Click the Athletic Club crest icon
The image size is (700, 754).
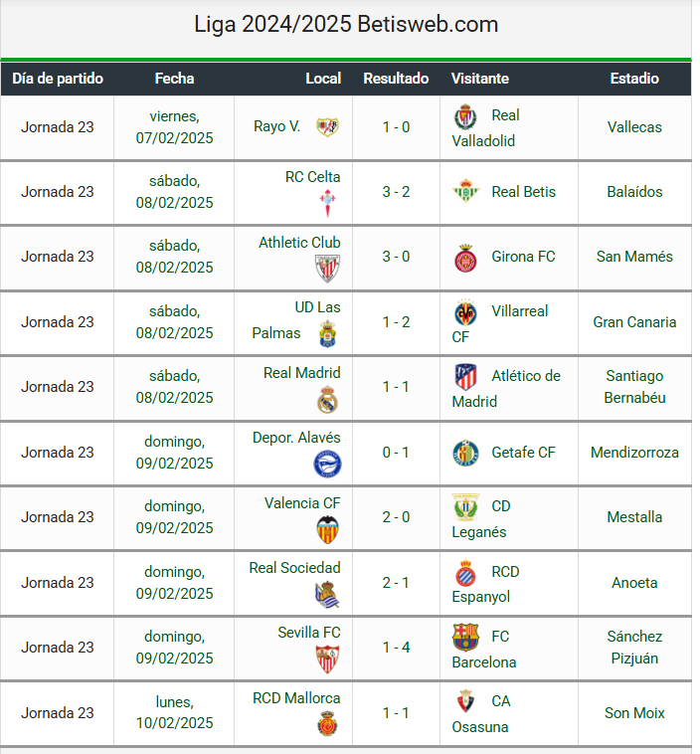click(327, 268)
